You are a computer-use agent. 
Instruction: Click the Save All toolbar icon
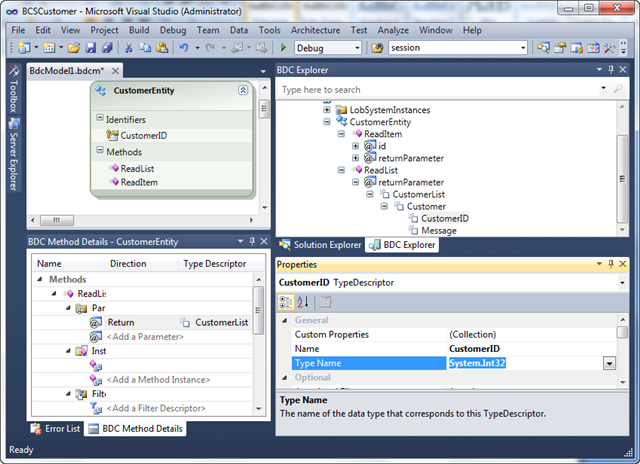tap(107, 48)
